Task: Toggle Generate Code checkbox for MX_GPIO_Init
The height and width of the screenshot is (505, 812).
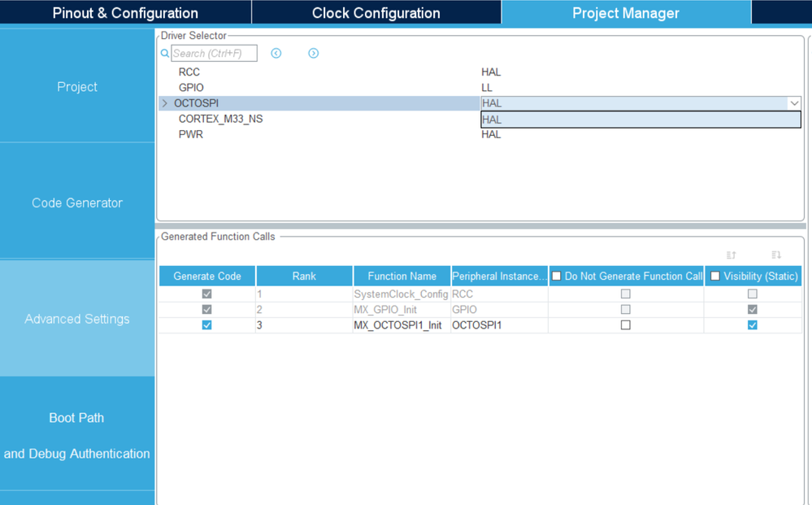Action: coord(206,309)
